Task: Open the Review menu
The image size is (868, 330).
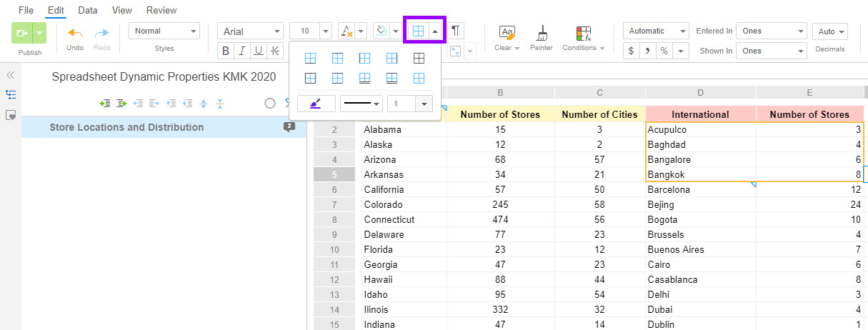Action: click(161, 11)
